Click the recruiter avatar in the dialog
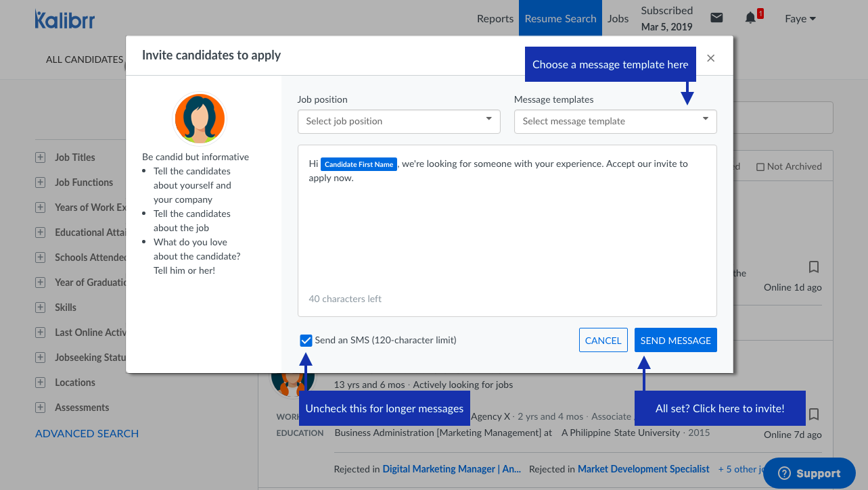Screen dimensions: 868x490 [x=200, y=119]
